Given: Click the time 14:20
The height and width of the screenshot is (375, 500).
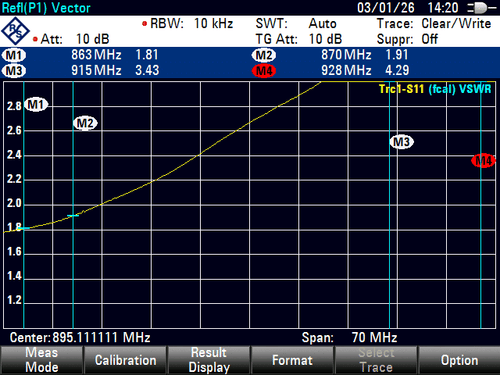Looking at the screenshot, I should click(x=443, y=8).
